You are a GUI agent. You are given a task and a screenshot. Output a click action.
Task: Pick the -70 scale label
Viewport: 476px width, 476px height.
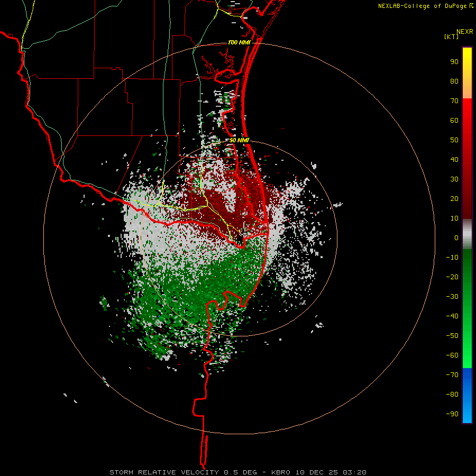click(x=452, y=375)
